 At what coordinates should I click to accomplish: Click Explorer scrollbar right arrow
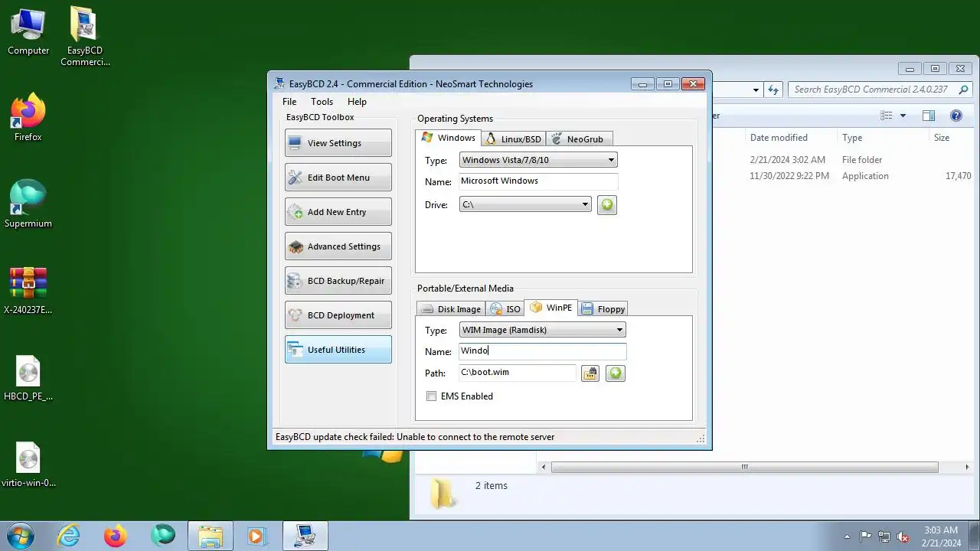pyautogui.click(x=967, y=467)
